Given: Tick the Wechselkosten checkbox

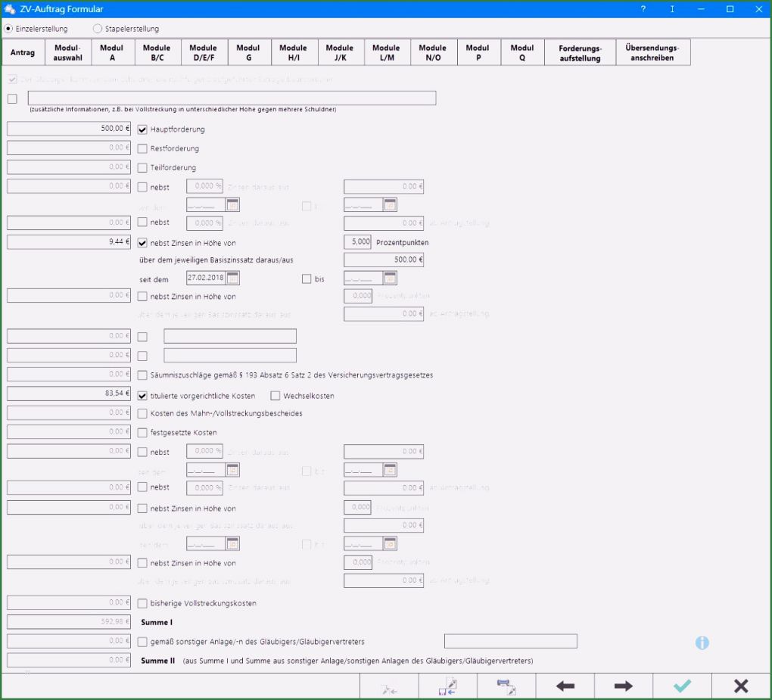Looking at the screenshot, I should coord(275,396).
